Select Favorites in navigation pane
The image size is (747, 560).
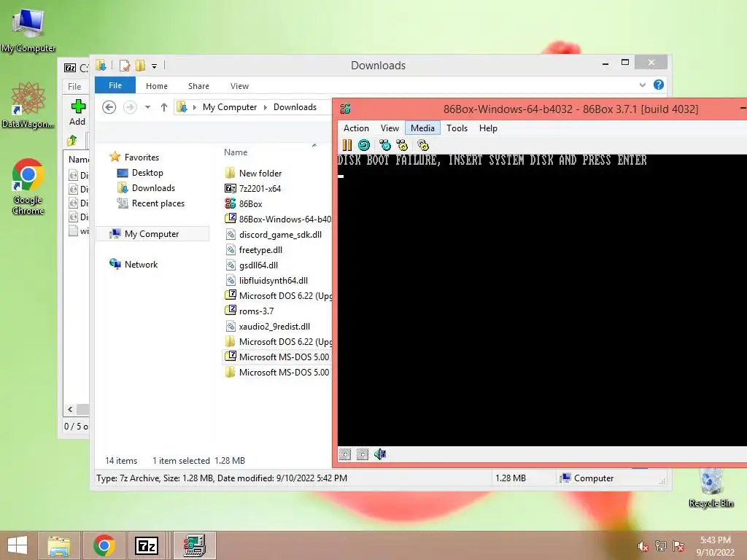click(142, 157)
